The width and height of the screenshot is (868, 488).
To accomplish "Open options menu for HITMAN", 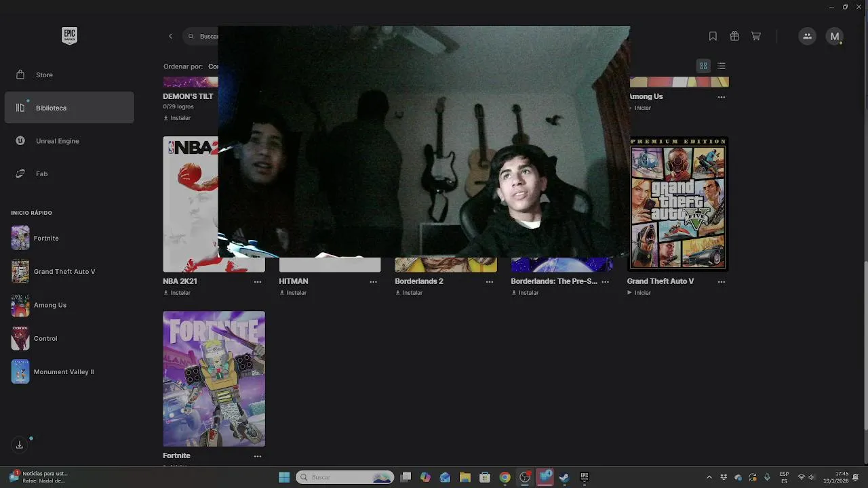I will [374, 282].
